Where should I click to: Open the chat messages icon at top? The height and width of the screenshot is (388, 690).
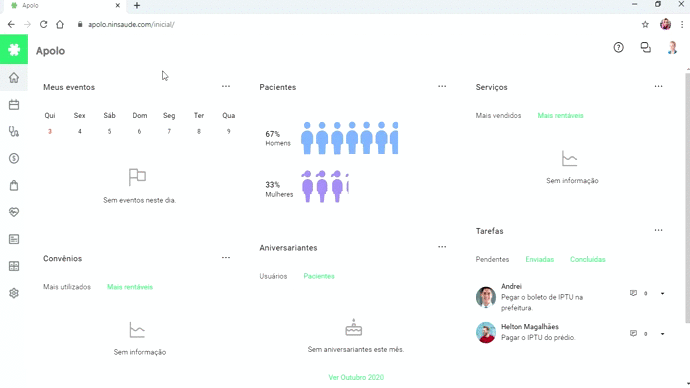click(646, 48)
